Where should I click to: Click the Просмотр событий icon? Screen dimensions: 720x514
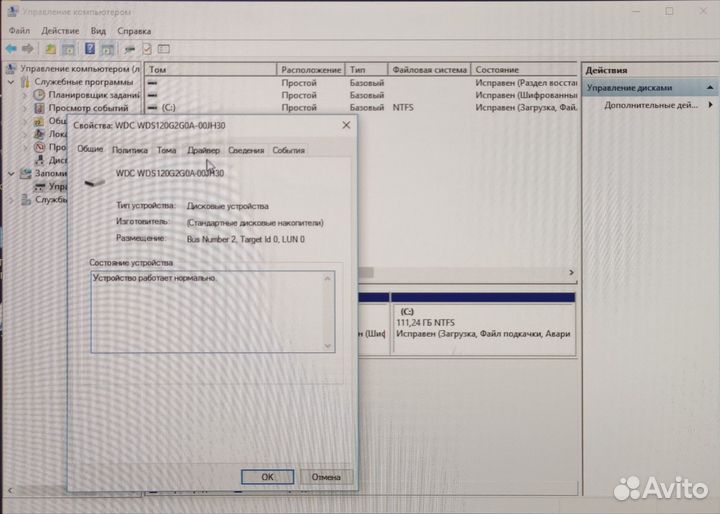pos(39,108)
